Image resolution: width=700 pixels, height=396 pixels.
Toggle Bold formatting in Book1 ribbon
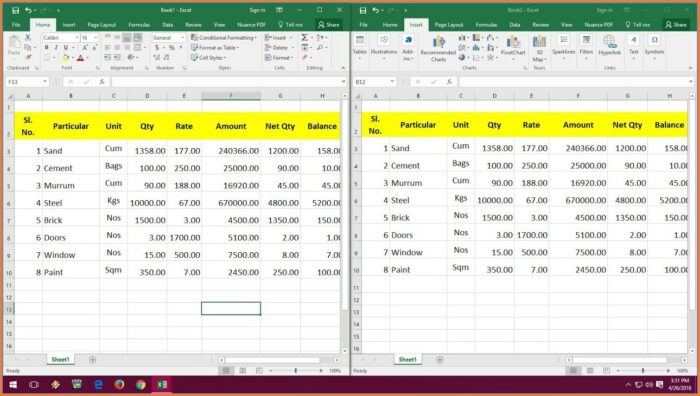click(46, 47)
